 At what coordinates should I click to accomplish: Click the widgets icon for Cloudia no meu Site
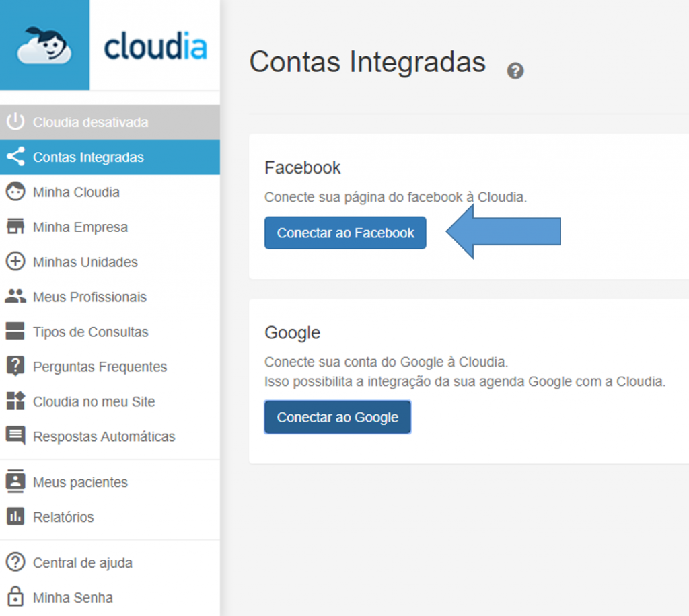pos(15,401)
